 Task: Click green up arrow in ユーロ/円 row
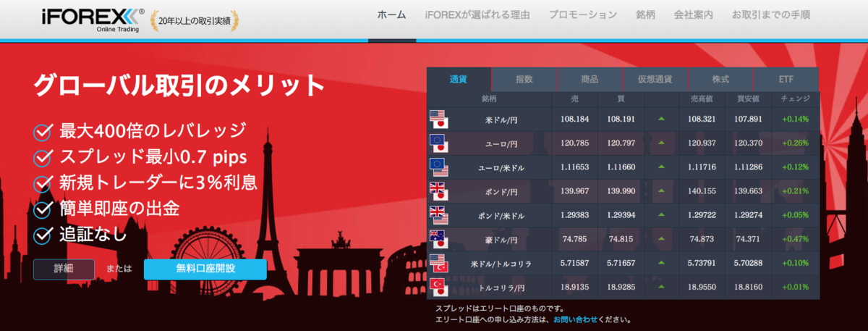(661, 143)
